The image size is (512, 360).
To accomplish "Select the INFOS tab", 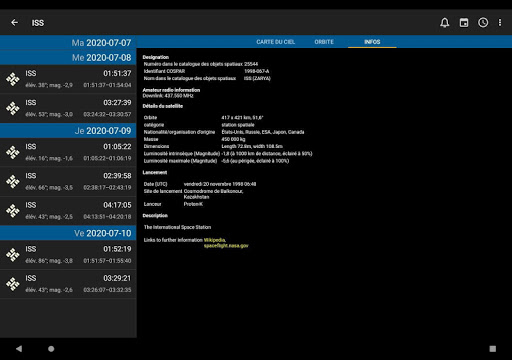I will 372,42.
